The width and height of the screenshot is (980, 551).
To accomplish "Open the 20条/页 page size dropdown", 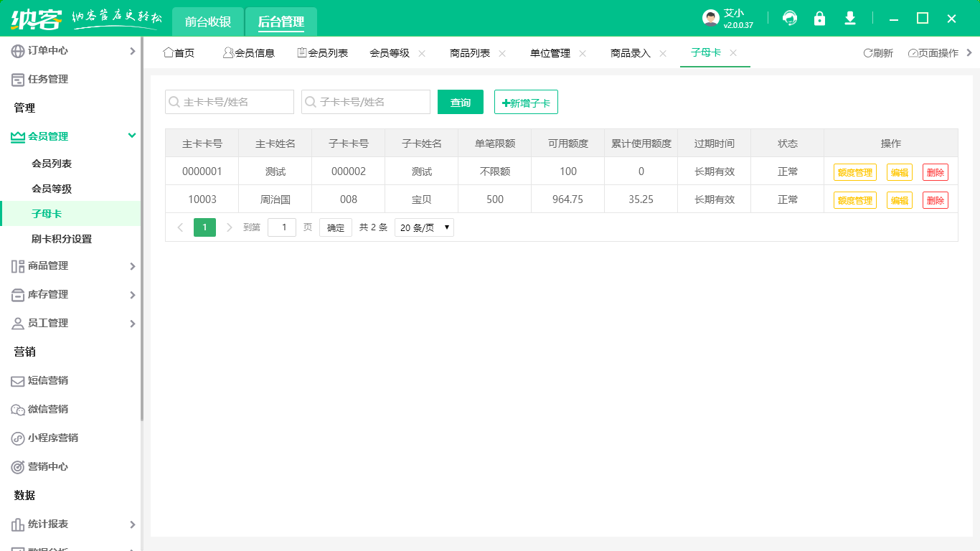I will pos(424,227).
